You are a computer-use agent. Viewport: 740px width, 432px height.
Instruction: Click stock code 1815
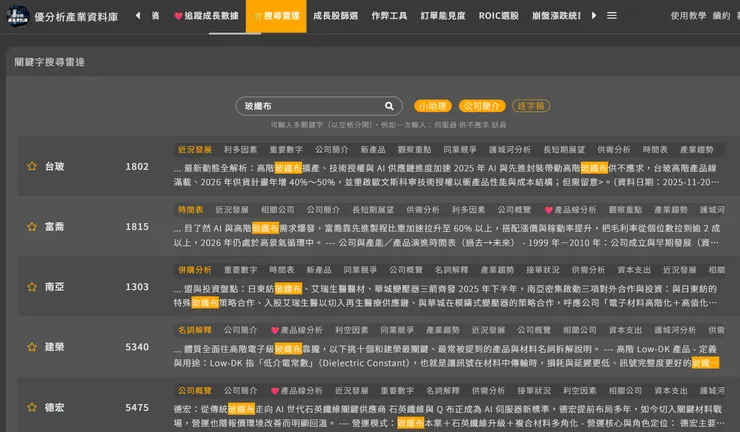click(137, 227)
